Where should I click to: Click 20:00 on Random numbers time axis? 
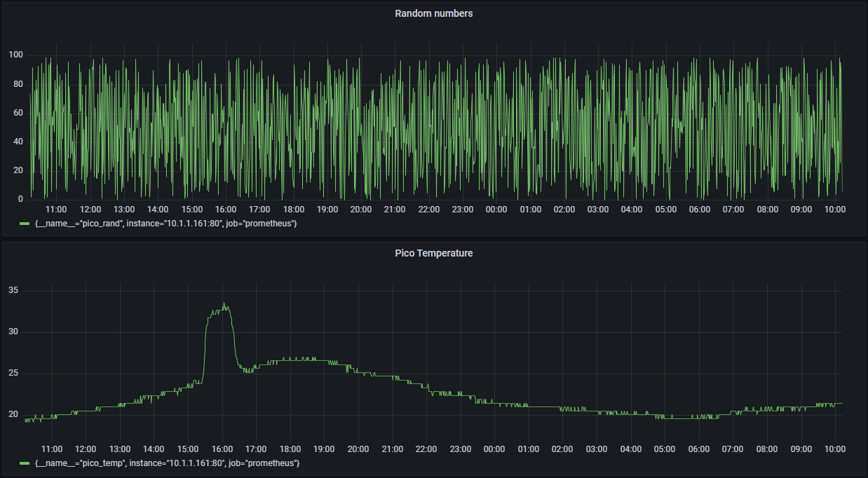(x=361, y=210)
